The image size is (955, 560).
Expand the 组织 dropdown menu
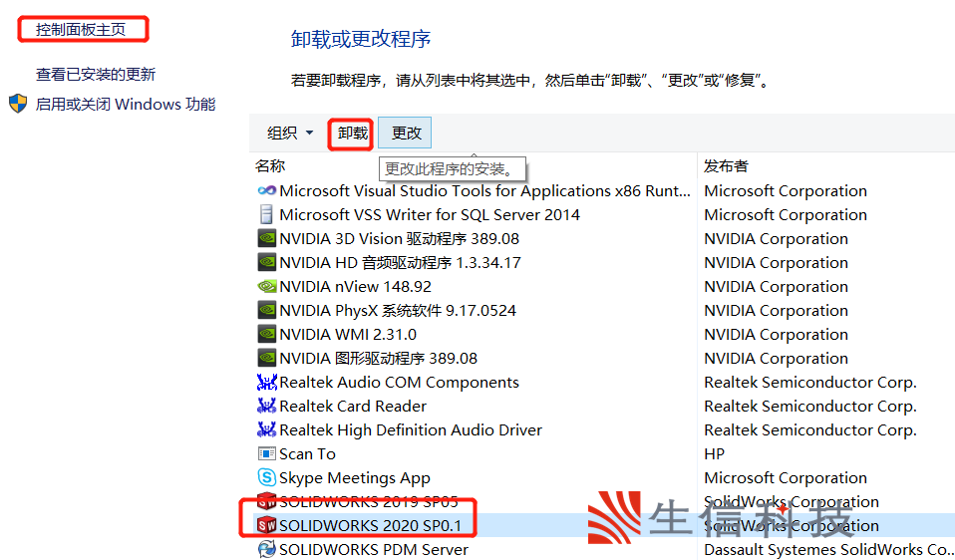pos(290,133)
